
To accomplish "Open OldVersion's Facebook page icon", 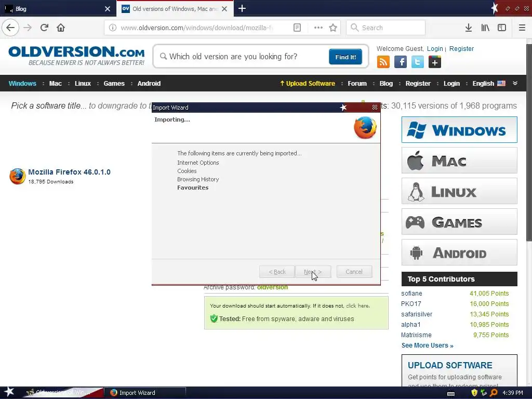I will click(x=401, y=62).
